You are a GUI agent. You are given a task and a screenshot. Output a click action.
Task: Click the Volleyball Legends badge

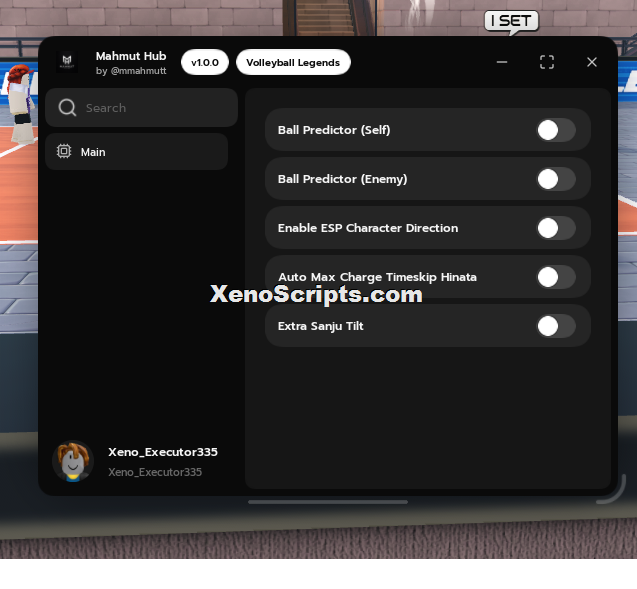point(293,63)
